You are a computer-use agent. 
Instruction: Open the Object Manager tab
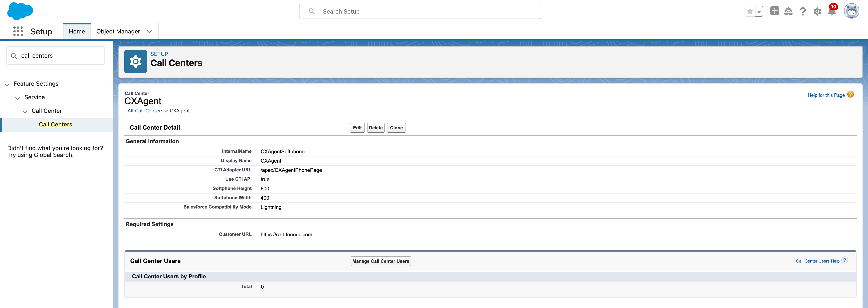[118, 31]
